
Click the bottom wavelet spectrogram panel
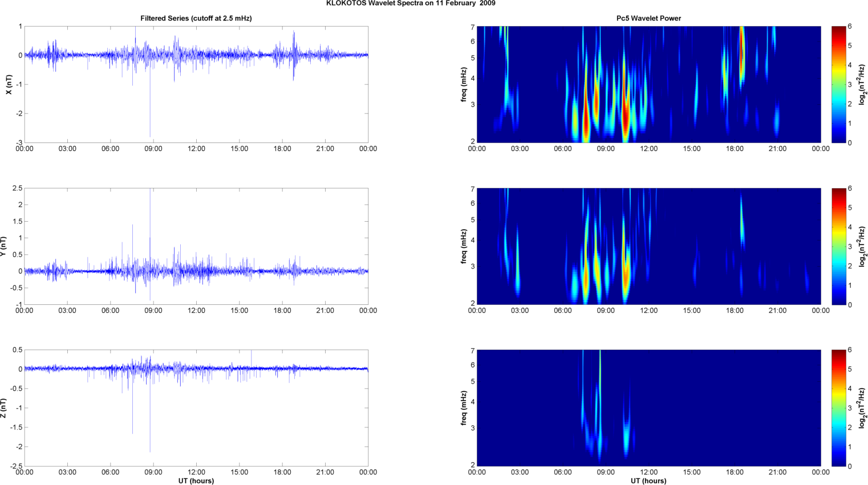(648, 408)
